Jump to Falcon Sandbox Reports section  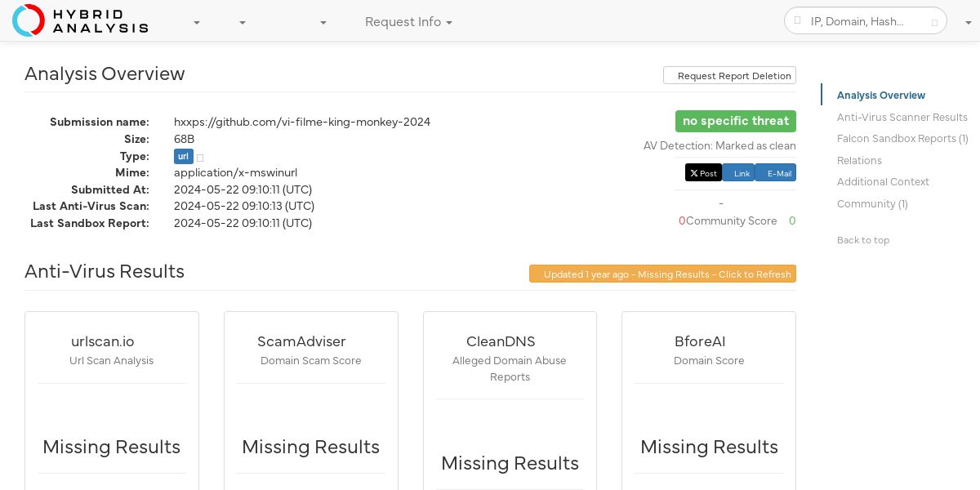[902, 139]
